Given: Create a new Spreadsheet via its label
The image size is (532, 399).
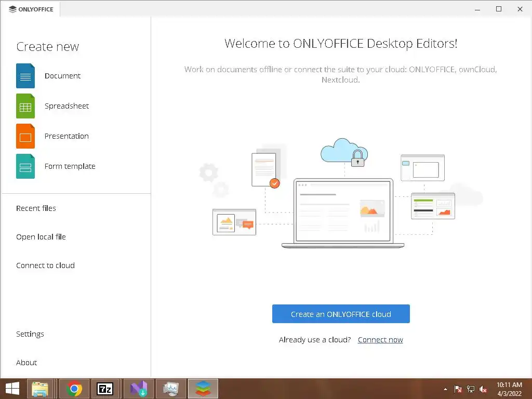Looking at the screenshot, I should pyautogui.click(x=67, y=106).
